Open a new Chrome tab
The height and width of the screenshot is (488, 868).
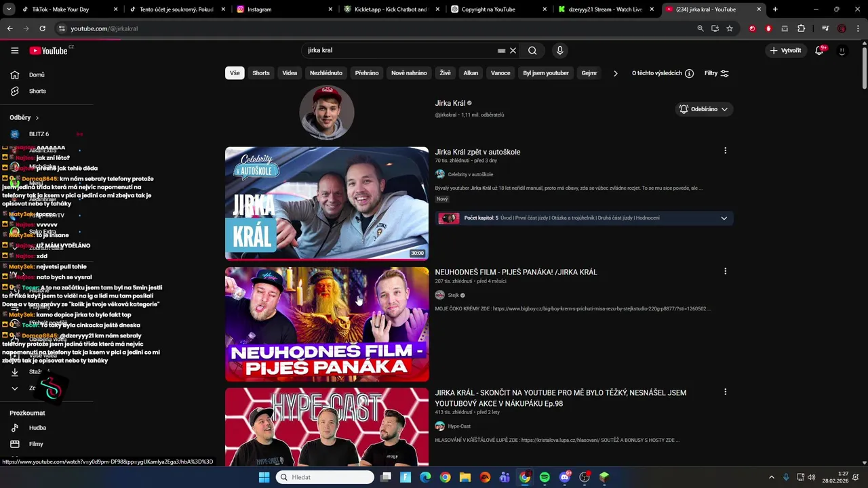point(775,9)
